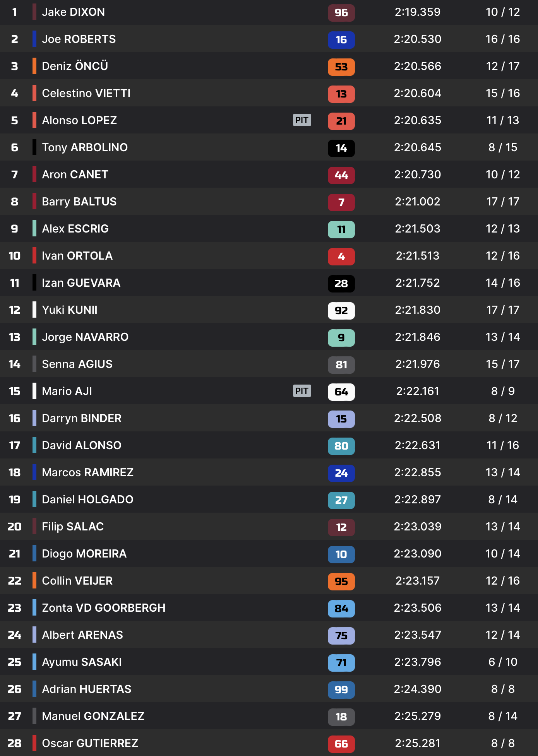Open rider Celestino VIETTI's entry
538x756 pixels.
pyautogui.click(x=86, y=93)
